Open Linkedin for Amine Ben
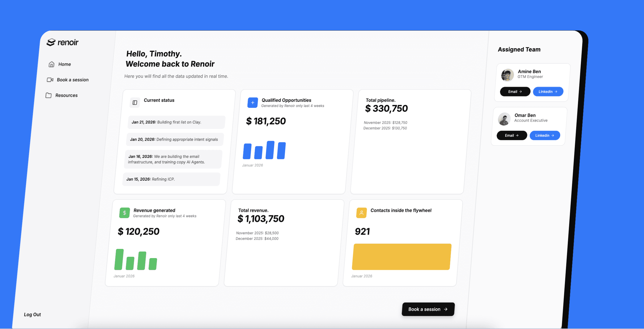The height and width of the screenshot is (329, 644). [x=548, y=92]
